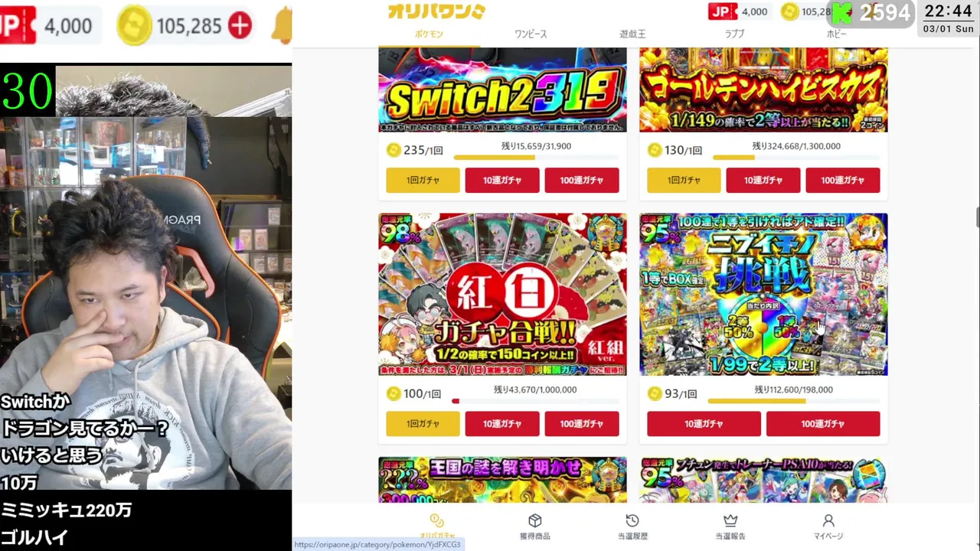Screen dimensions: 980x551
Task: Select the ポケモン category tab
Action: coord(429,34)
